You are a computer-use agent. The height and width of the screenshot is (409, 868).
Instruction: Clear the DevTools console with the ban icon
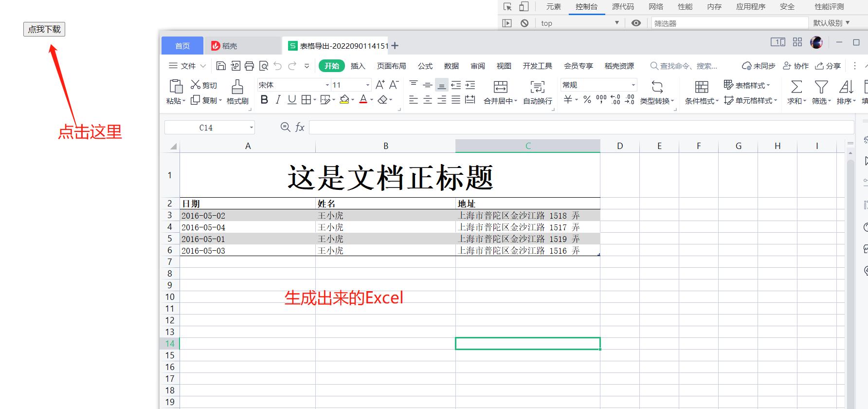[524, 23]
